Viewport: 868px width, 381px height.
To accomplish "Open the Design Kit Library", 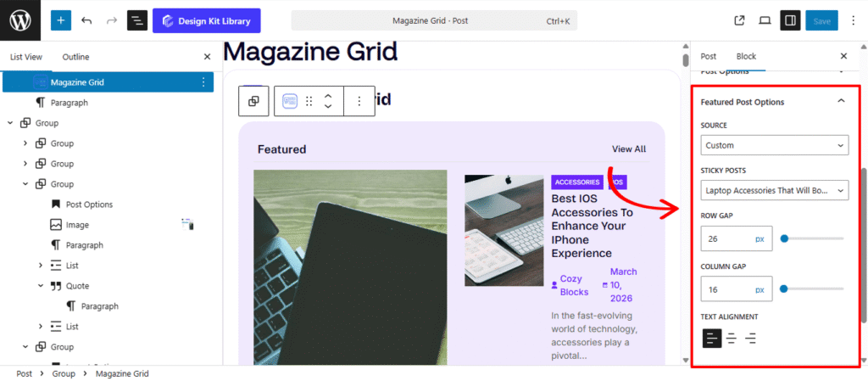I will click(x=207, y=21).
